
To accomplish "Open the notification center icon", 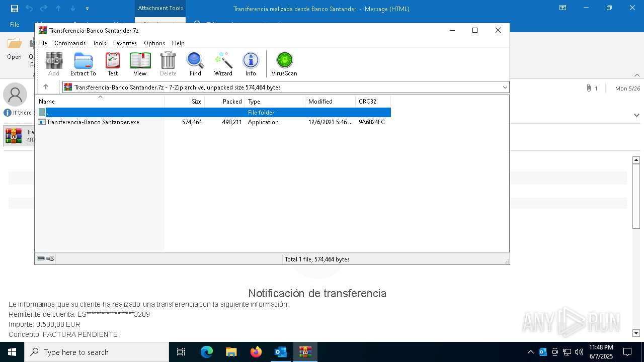I will pyautogui.click(x=627, y=352).
